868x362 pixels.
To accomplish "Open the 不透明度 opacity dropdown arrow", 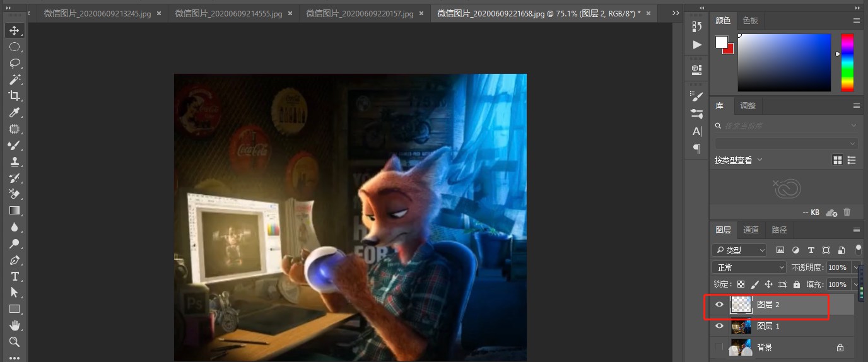I will 856,267.
